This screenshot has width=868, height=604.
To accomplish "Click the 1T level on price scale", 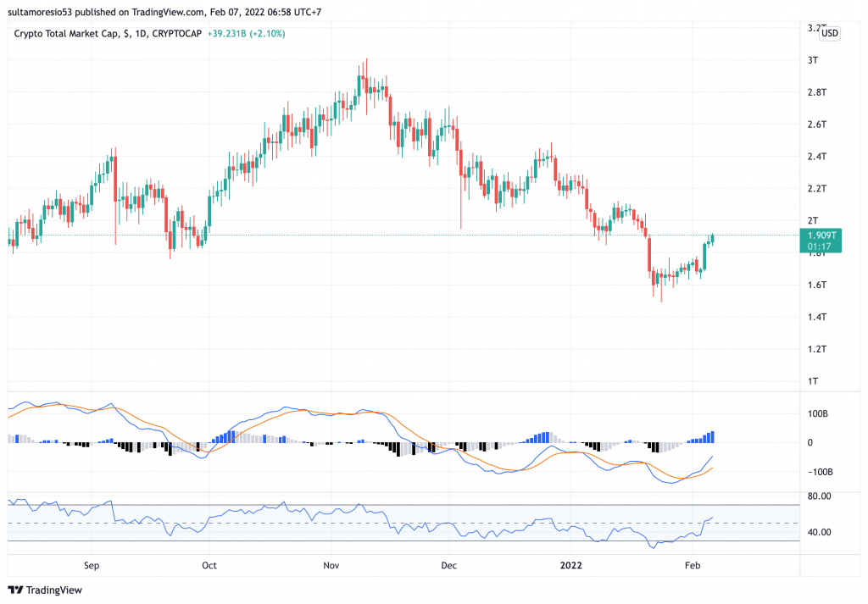I will click(x=813, y=381).
